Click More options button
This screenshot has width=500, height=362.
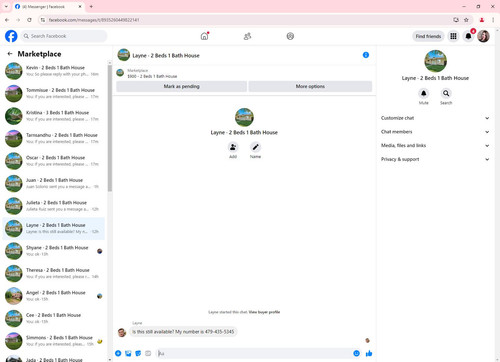point(310,86)
